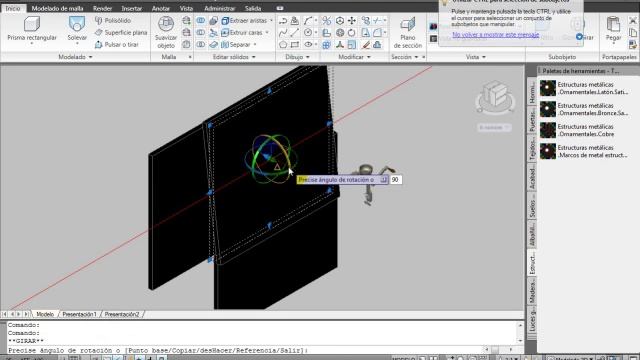This screenshot has height=360, width=640.
Task: Open the Salida ribbon tab
Action: [x=253, y=8]
